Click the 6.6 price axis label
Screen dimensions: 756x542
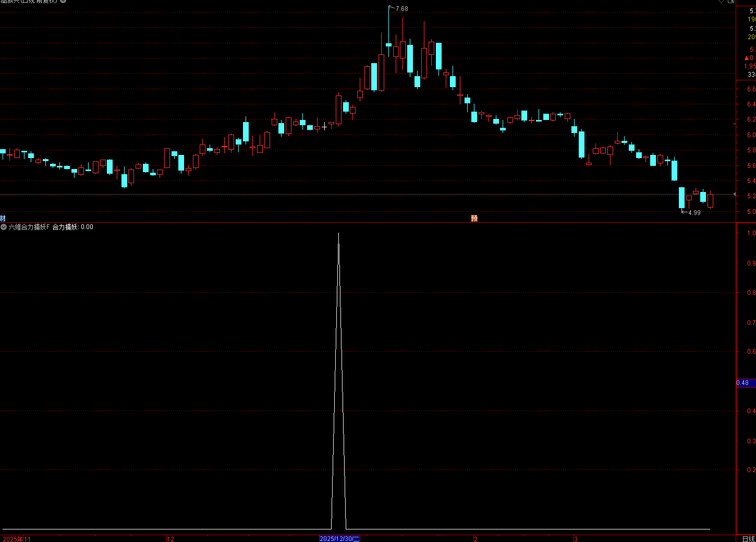[x=751, y=89]
